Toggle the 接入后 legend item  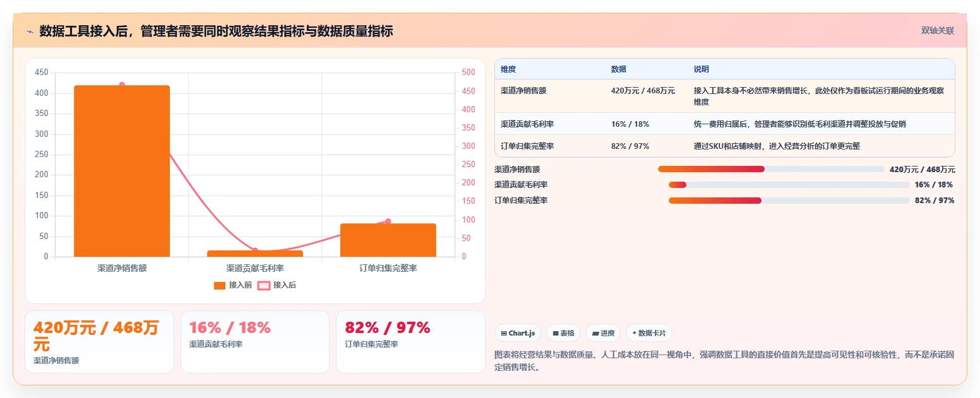click(x=277, y=285)
